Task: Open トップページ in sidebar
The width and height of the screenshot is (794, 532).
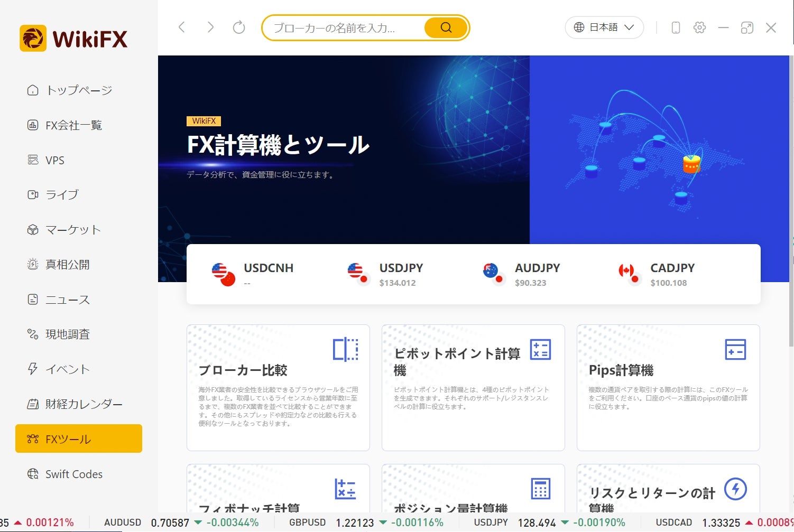Action: [x=79, y=90]
